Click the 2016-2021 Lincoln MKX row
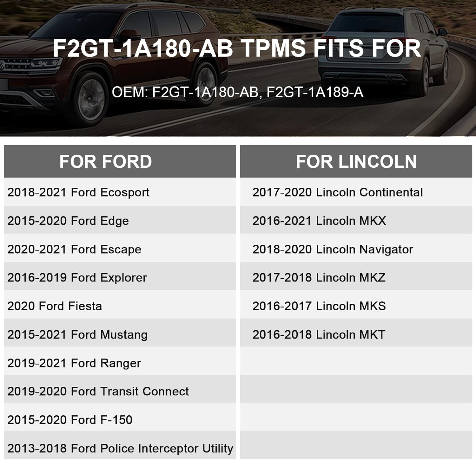Image resolution: width=476 pixels, height=460 pixels. 319,221
